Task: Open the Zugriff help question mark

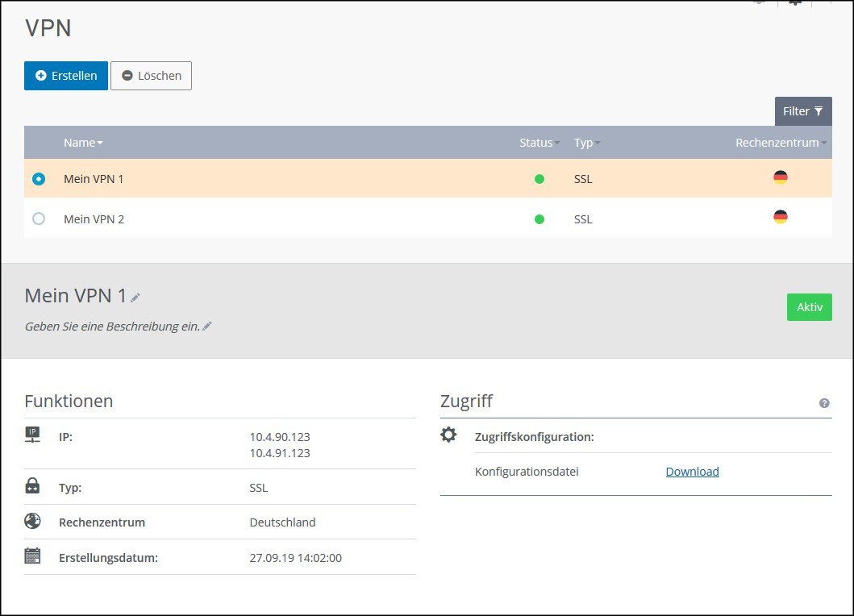Action: coord(825,403)
